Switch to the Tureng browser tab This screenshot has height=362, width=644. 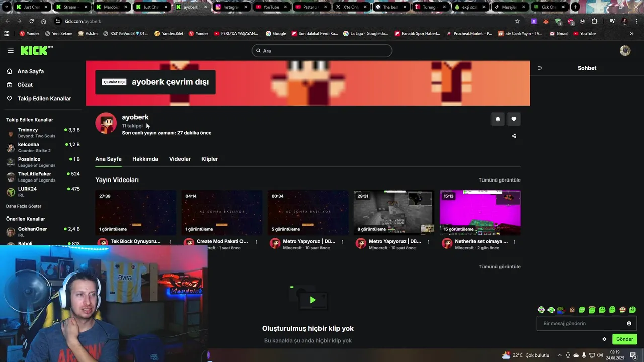point(429,7)
